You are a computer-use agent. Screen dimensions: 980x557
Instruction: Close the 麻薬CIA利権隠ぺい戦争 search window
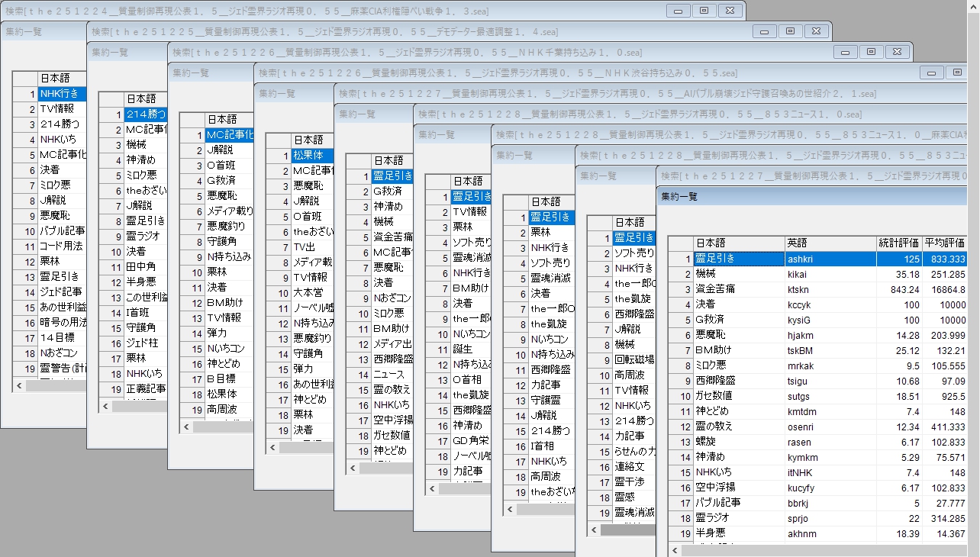730,11
